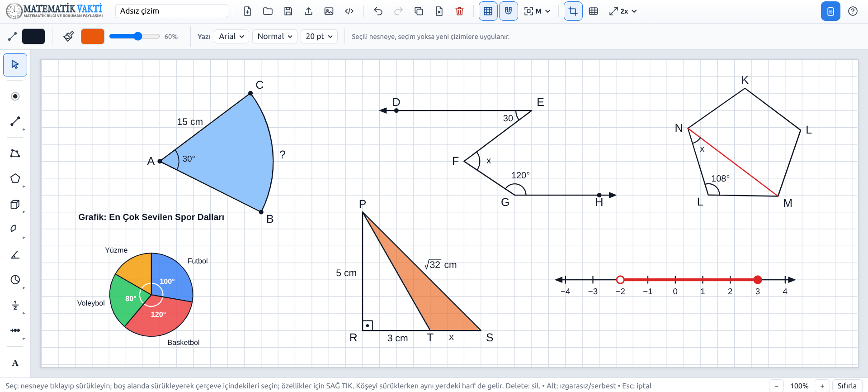
Task: Toggle snap-to-grid magnet
Action: pyautogui.click(x=508, y=11)
